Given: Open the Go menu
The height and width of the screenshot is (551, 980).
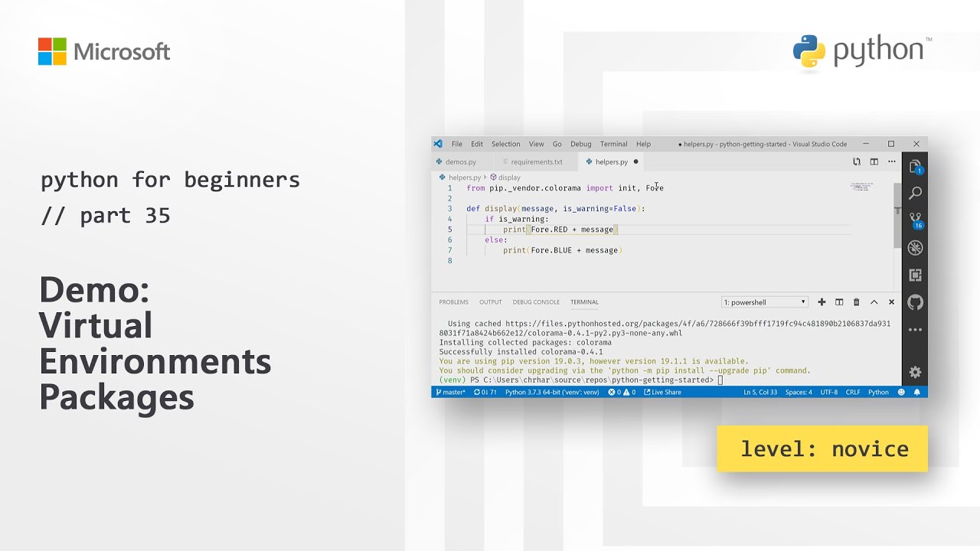Looking at the screenshot, I should coord(557,144).
